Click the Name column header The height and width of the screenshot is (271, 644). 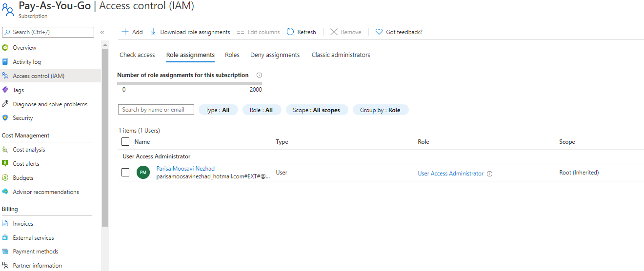click(x=142, y=142)
